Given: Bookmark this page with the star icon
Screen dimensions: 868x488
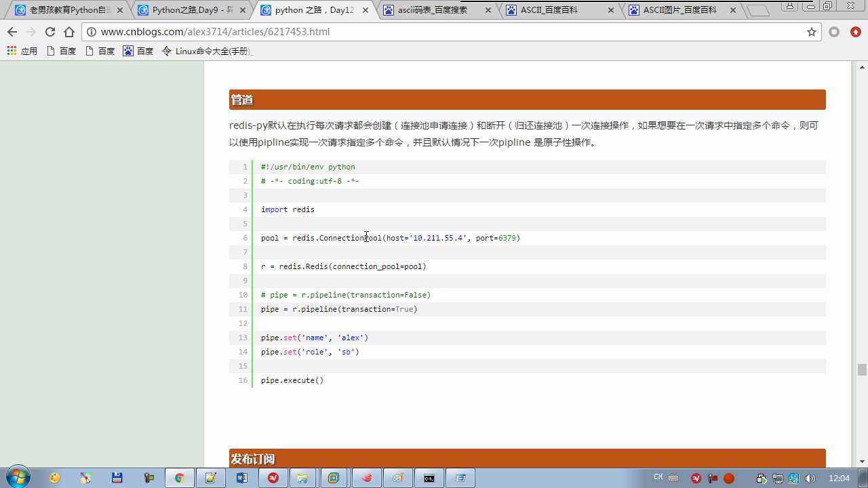Looking at the screenshot, I should tap(811, 32).
